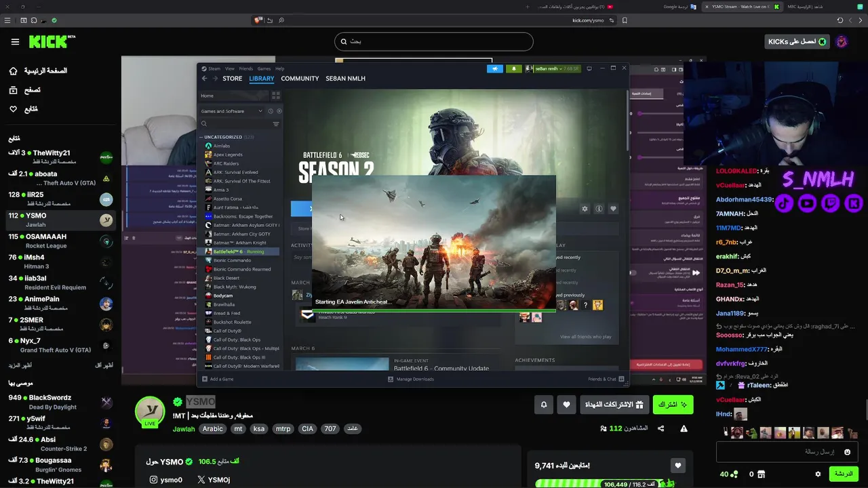Open the emoji picker in chat

pyautogui.click(x=847, y=452)
